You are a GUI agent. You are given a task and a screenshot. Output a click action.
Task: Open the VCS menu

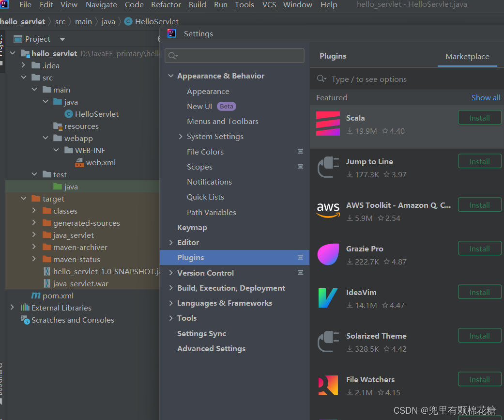pos(269,5)
